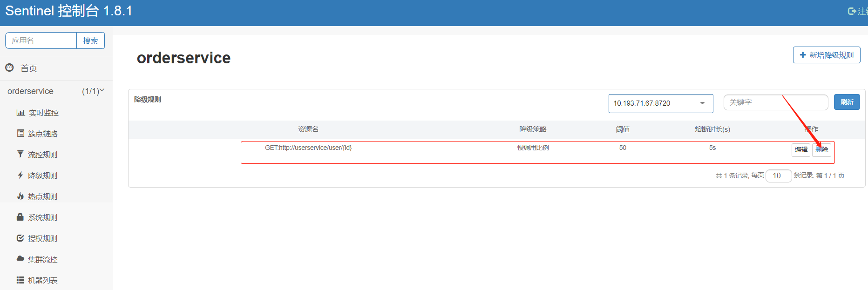Click the check-square icon beside 授权规则
Screen dimensions: 868x290
[x=20, y=238]
